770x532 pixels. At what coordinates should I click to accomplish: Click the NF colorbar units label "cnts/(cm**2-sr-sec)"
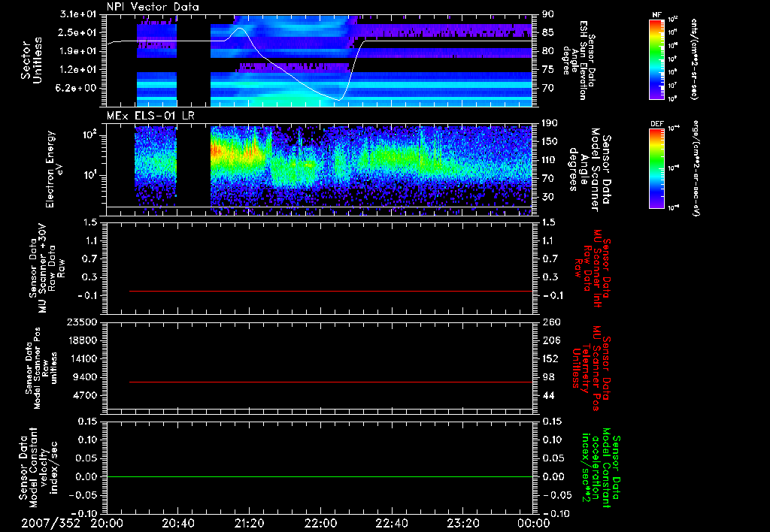[x=694, y=59]
